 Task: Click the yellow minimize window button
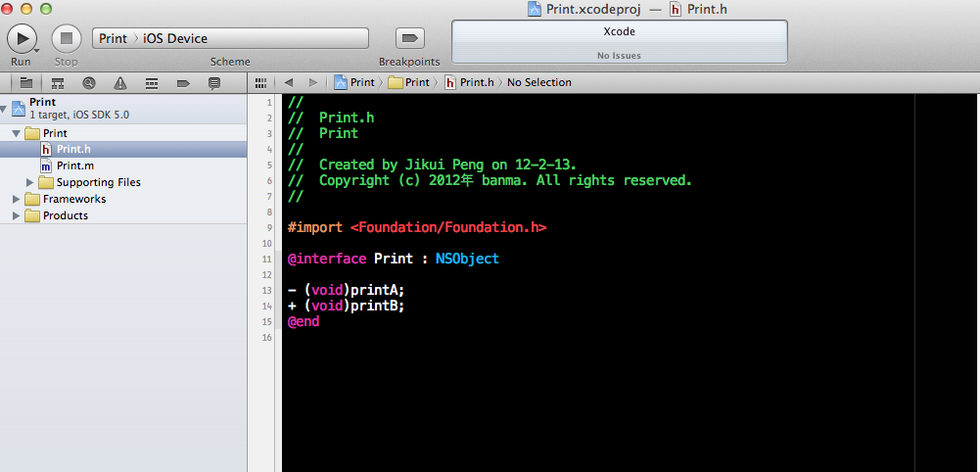[26, 9]
